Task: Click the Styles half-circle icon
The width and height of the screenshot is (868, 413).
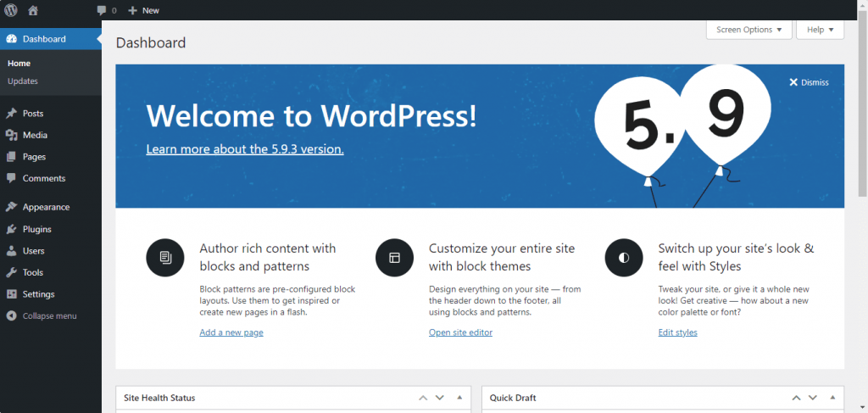Action: (624, 258)
